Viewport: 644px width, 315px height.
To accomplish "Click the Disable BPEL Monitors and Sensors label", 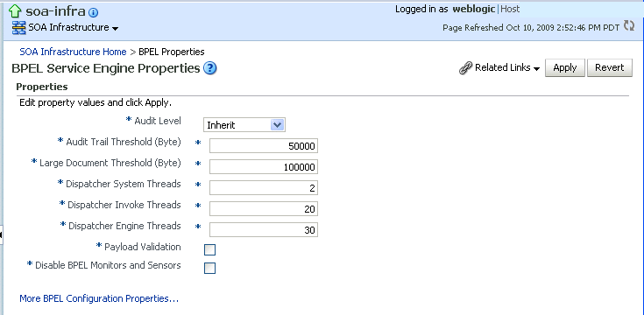I will click(108, 265).
